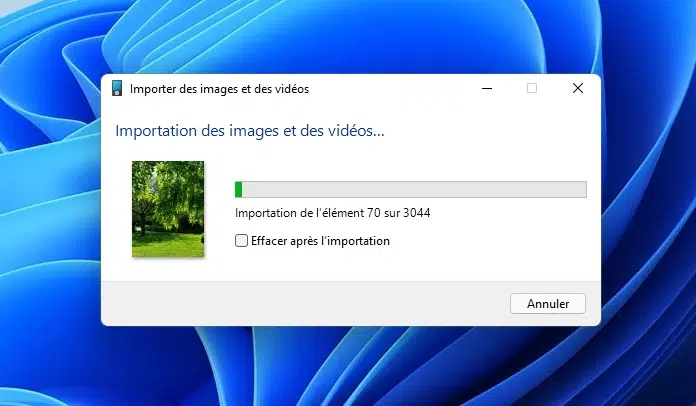
Task: Select the tree photo thumbnail preview
Action: [x=168, y=209]
